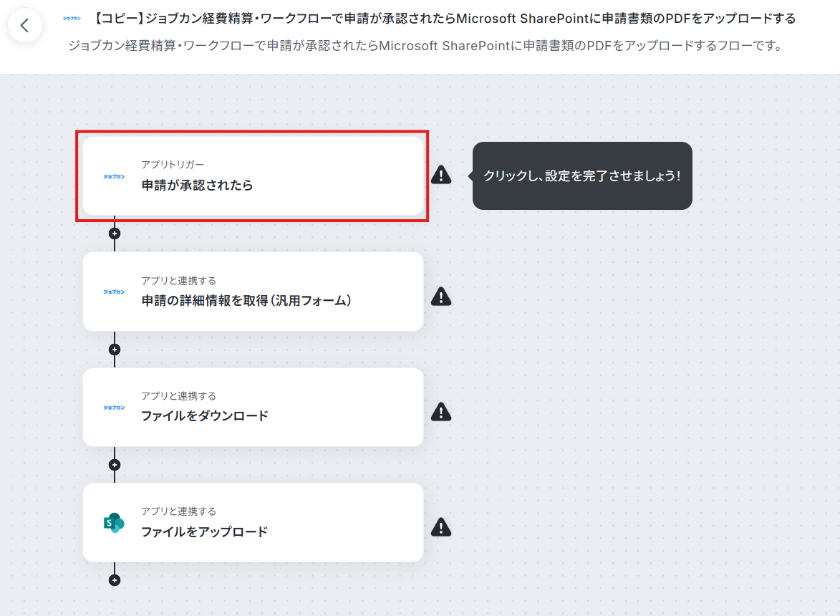
Task: Go back using the left chevron button
Action: [x=24, y=25]
